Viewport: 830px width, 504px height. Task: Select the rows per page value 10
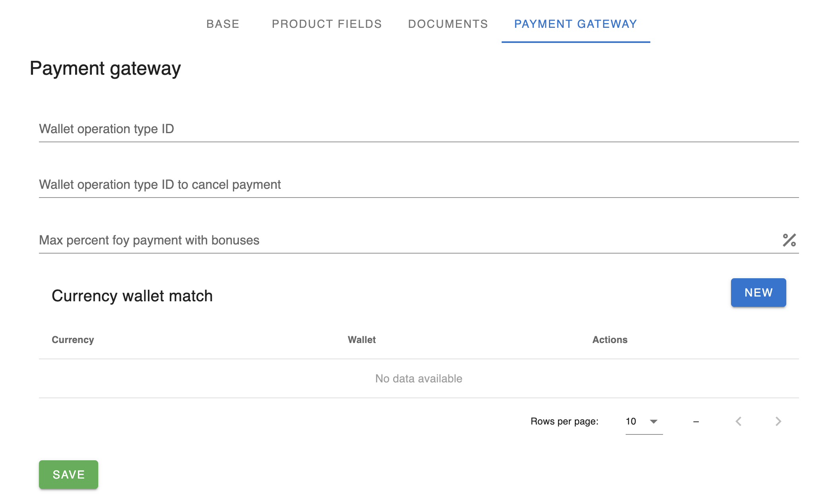click(x=631, y=421)
